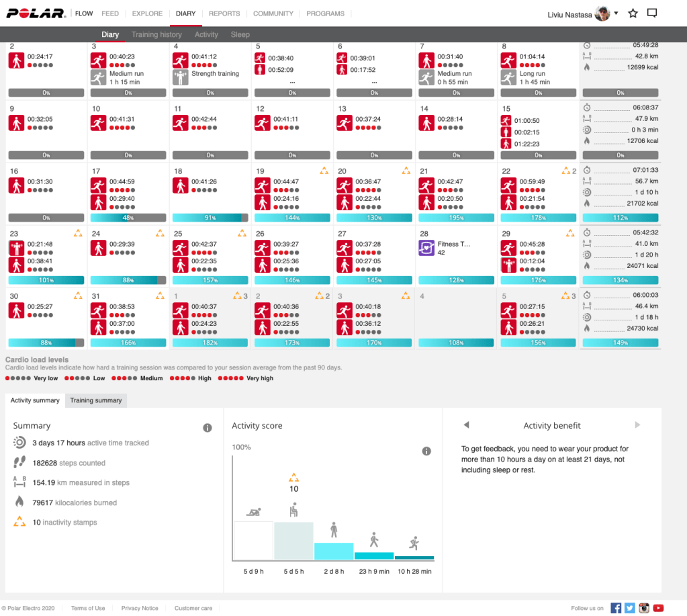Open Polar's Facebook page icon
Image resolution: width=687 pixels, height=616 pixels.
pyautogui.click(x=616, y=608)
